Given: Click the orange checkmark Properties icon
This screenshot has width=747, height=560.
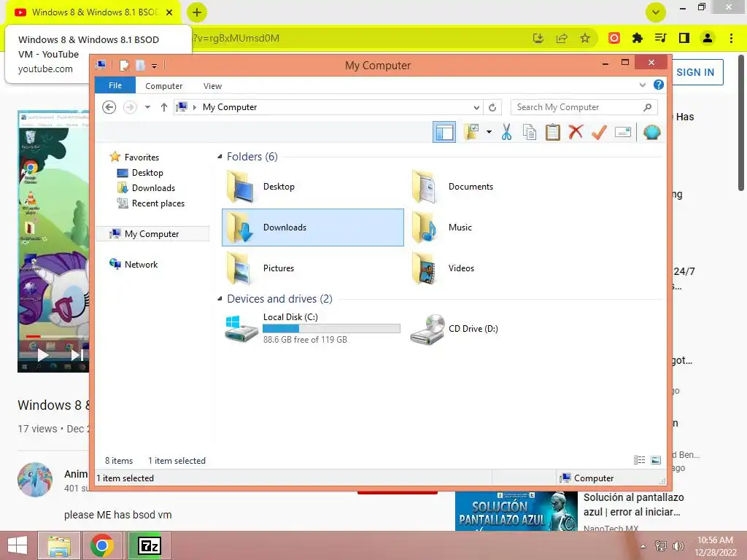Looking at the screenshot, I should tap(599, 132).
